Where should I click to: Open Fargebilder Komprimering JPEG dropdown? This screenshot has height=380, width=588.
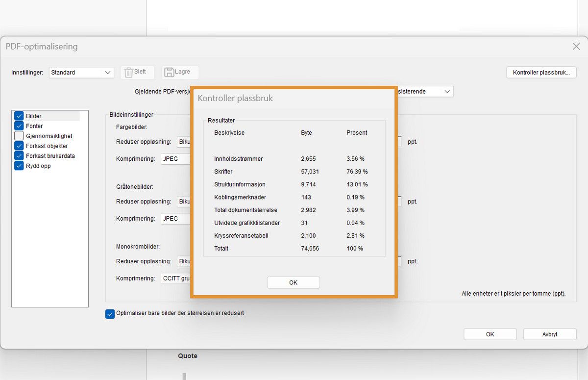[x=176, y=159]
